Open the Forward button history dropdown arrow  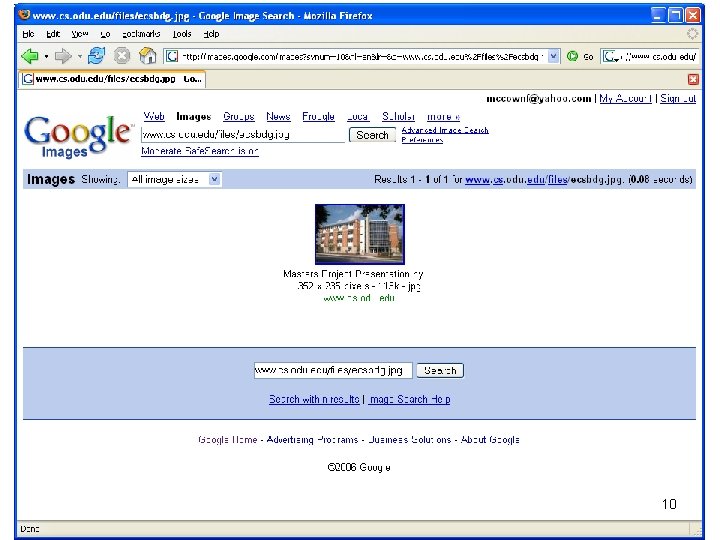tap(79, 56)
